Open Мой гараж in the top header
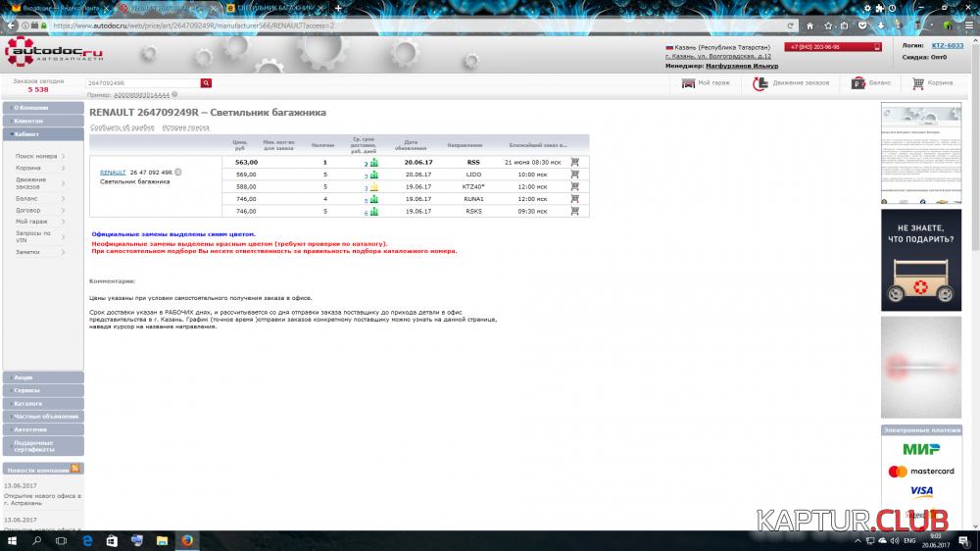Image resolution: width=980 pixels, height=551 pixels. click(x=707, y=83)
